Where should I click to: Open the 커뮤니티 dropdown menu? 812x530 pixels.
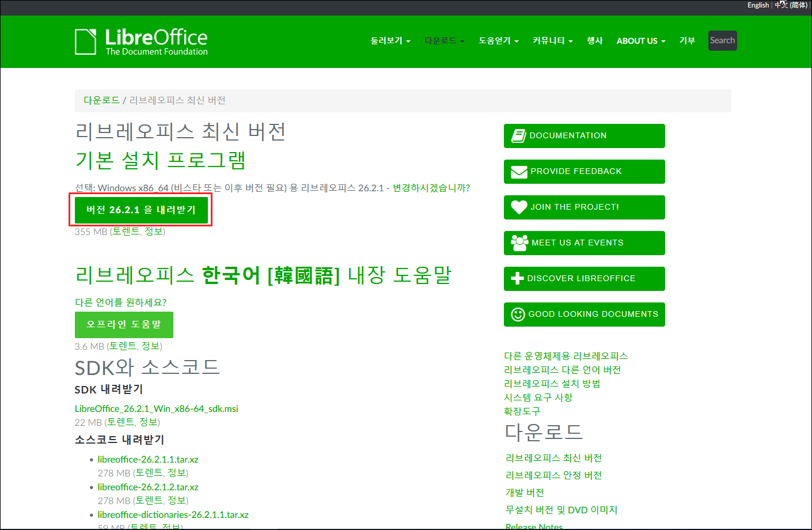click(x=552, y=41)
